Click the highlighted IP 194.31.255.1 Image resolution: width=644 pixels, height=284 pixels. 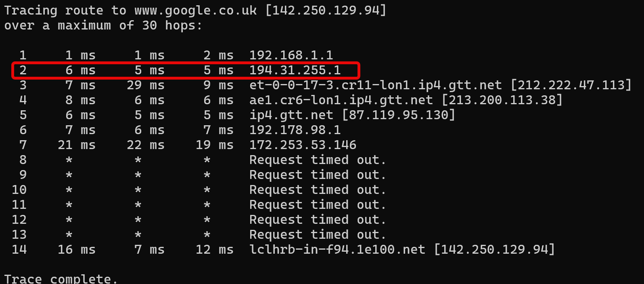point(295,70)
